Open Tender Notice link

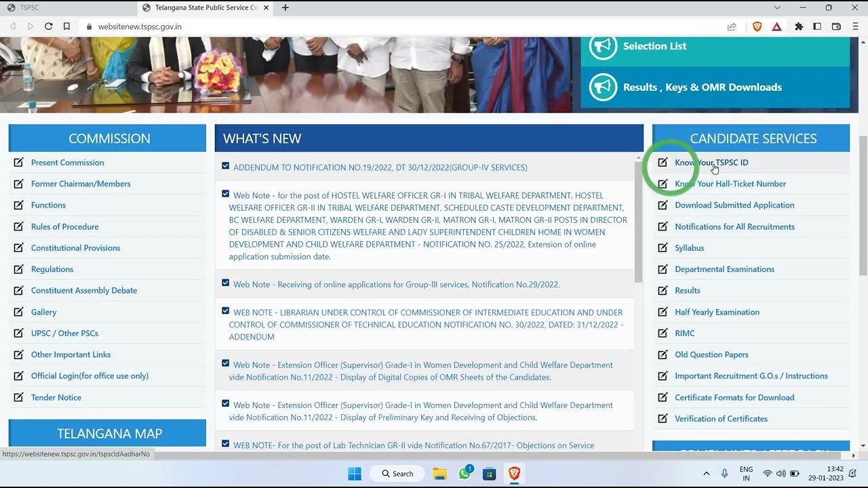(x=56, y=397)
